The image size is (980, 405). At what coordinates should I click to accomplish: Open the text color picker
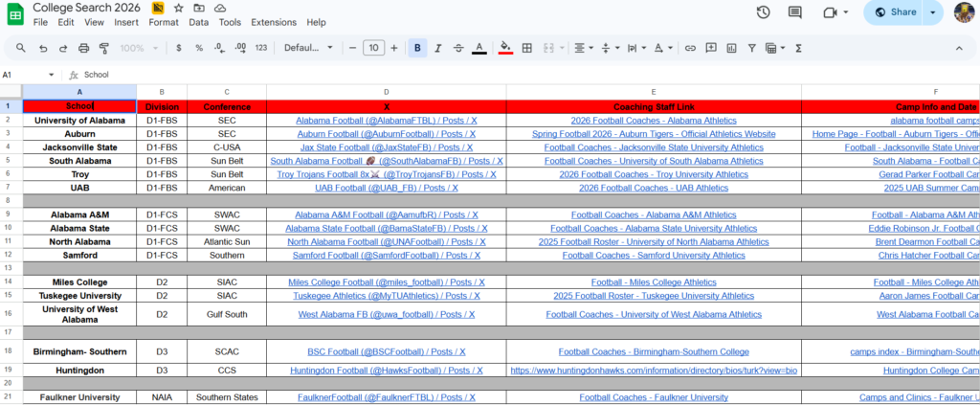click(x=479, y=48)
